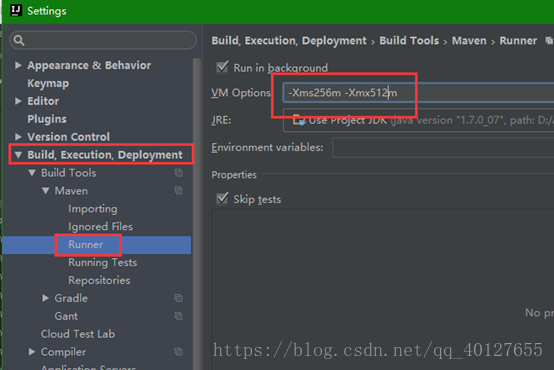Open the JRE Use Project JDK dropdown

[418, 120]
